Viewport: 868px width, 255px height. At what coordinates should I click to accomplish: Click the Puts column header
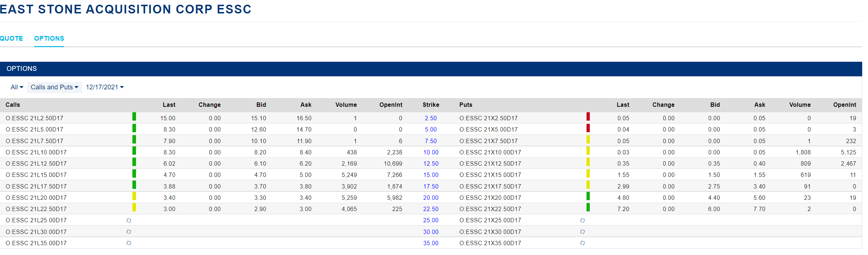[466, 105]
